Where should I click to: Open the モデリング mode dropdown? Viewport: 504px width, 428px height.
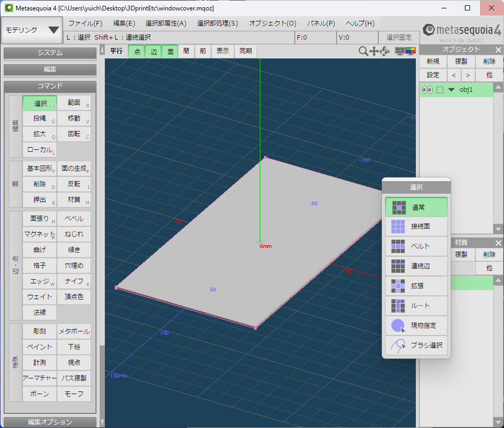[32, 30]
